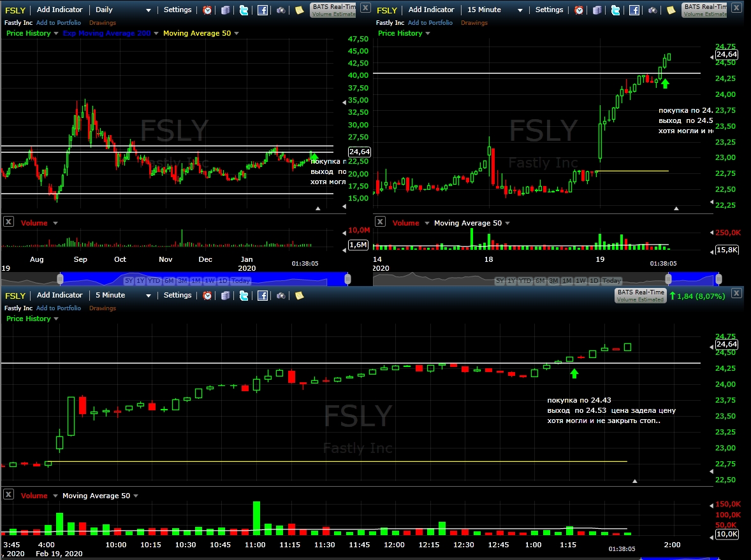
Task: Click FSLY ticker symbol in Daily chart
Action: pos(15,10)
